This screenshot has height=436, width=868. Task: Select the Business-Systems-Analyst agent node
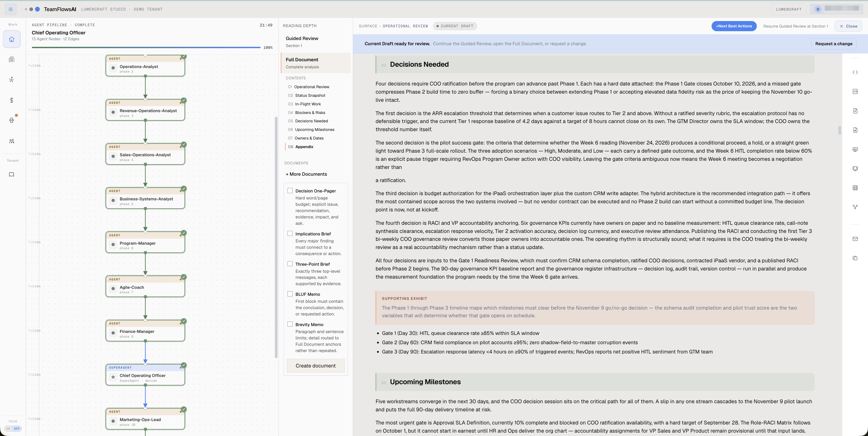[145, 198]
